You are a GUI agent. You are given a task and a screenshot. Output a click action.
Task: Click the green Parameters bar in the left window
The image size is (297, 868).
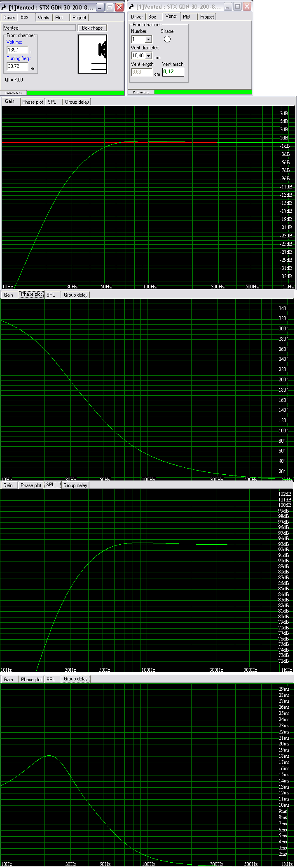75,93
